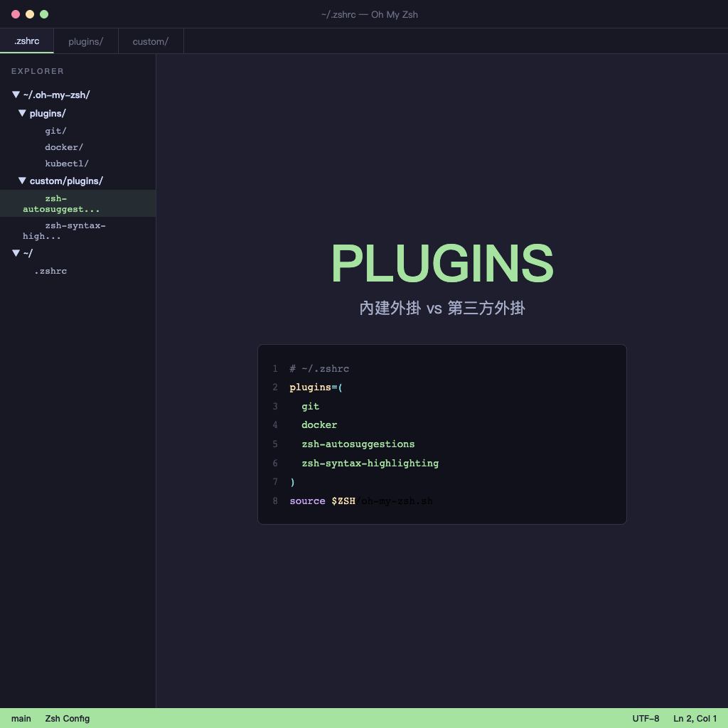Screen dimensions: 728x728
Task: Open zsh-syntax-high... item in sidebar
Action: (64, 230)
